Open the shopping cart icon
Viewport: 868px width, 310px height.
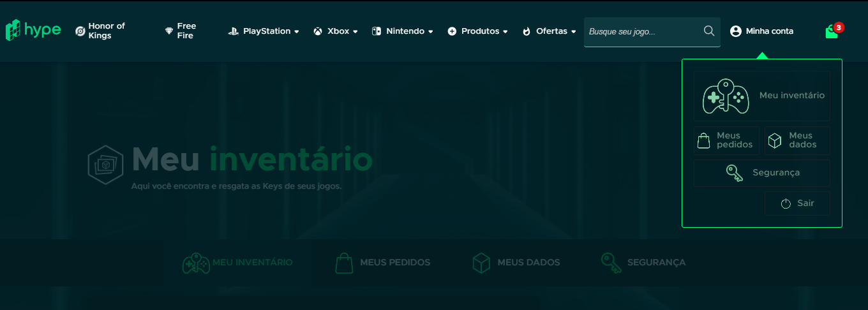click(x=832, y=32)
